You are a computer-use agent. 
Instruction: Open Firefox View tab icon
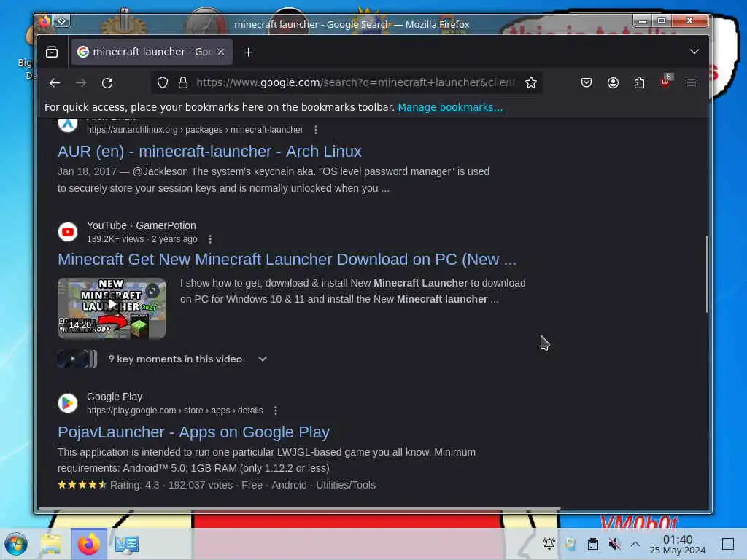(x=52, y=52)
